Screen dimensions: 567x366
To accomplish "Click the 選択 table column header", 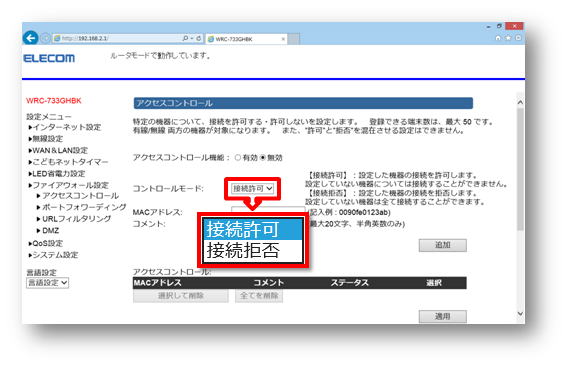I will (434, 283).
